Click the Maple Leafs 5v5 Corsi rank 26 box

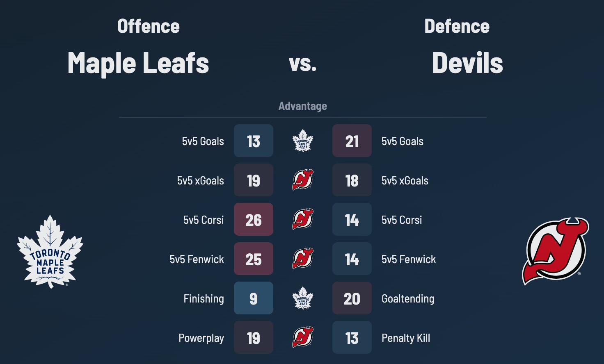(254, 219)
